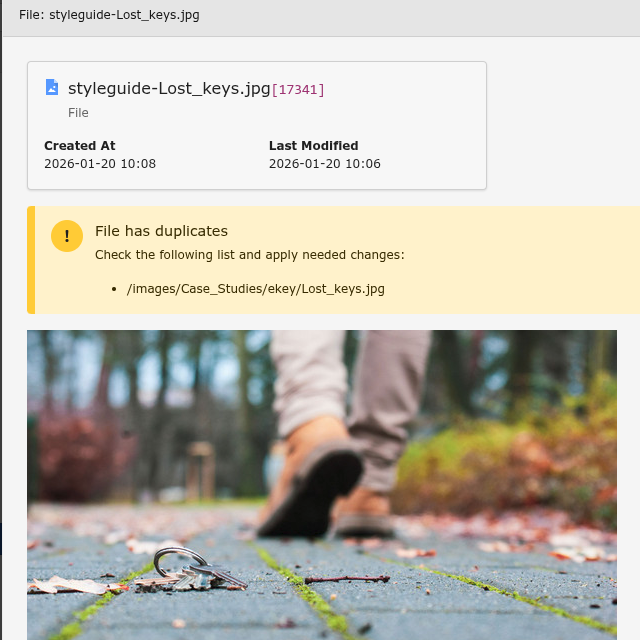Click the 'File' type label under filename
The width and height of the screenshot is (640, 640).
[x=78, y=113]
